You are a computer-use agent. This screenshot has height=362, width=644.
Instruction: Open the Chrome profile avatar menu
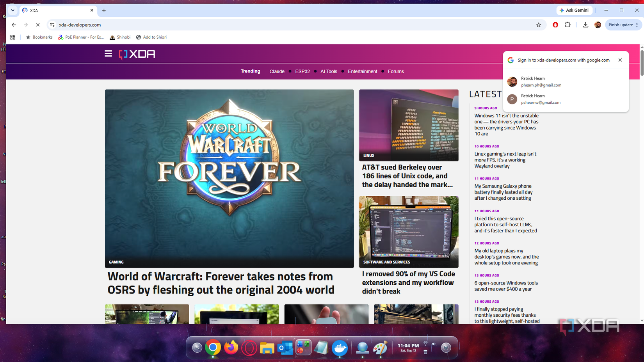point(598,25)
